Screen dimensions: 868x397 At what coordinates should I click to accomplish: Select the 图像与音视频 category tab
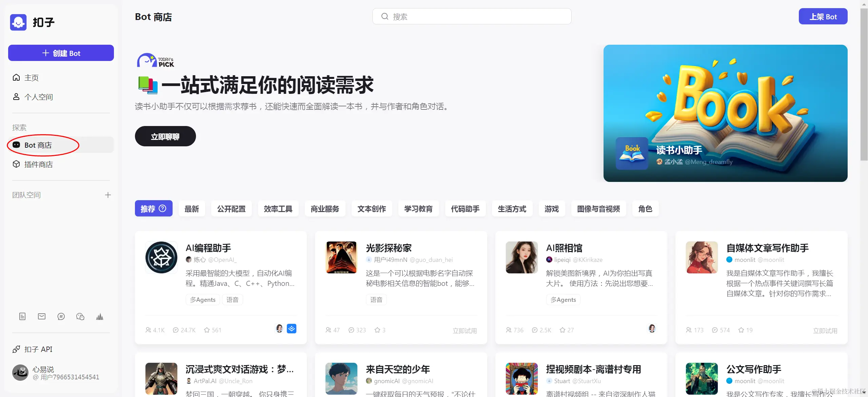[598, 209]
